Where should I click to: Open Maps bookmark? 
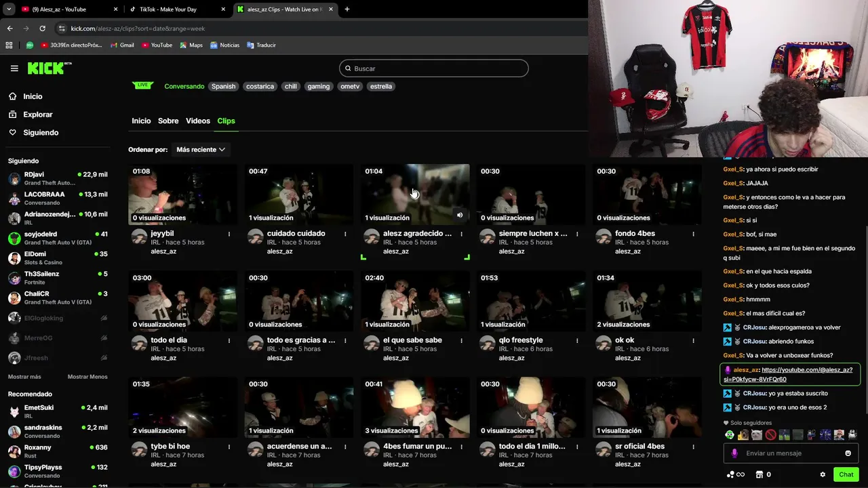[x=191, y=45]
